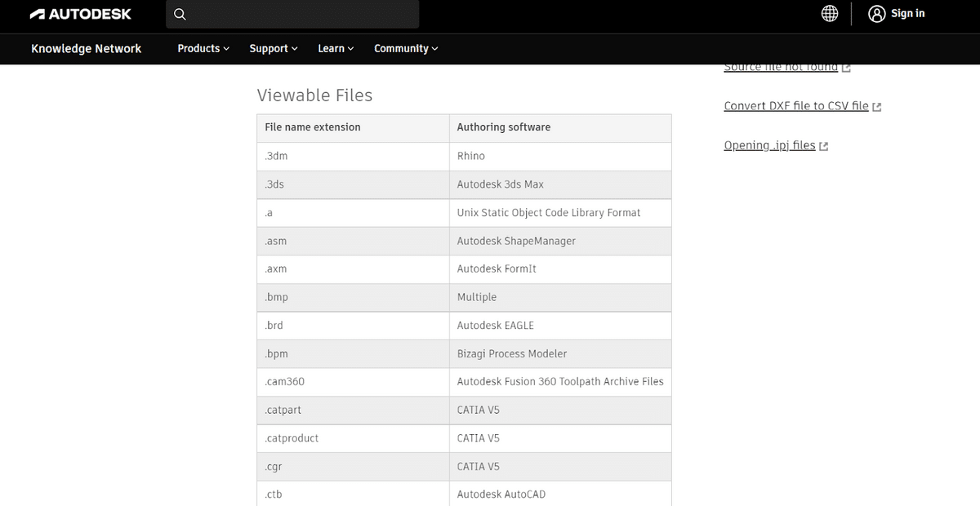Viewport: 980px width, 506px height.
Task: Open the Convert DXF file to CSV file link
Action: 796,106
